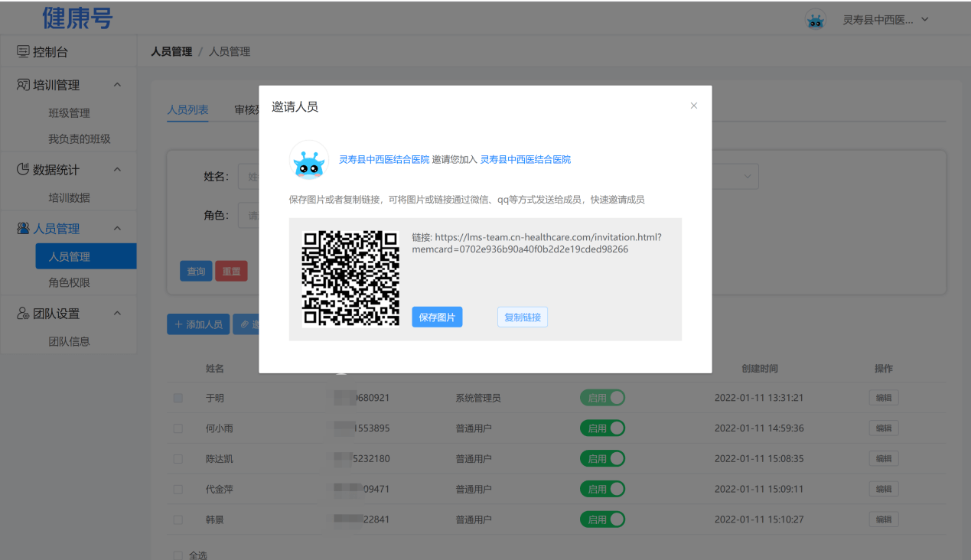
Task: Open 班级管理 in the sidebar
Action: tap(69, 113)
